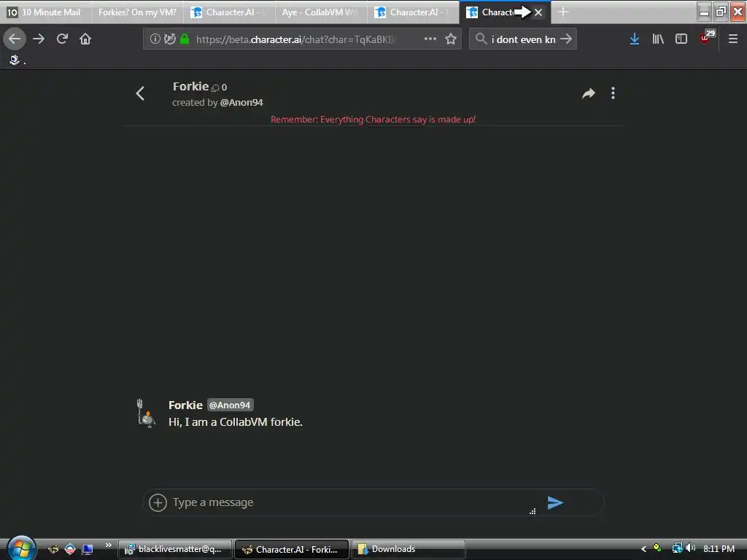Open the Windows Start orb
Screen dimensions: 747x560
(21, 548)
